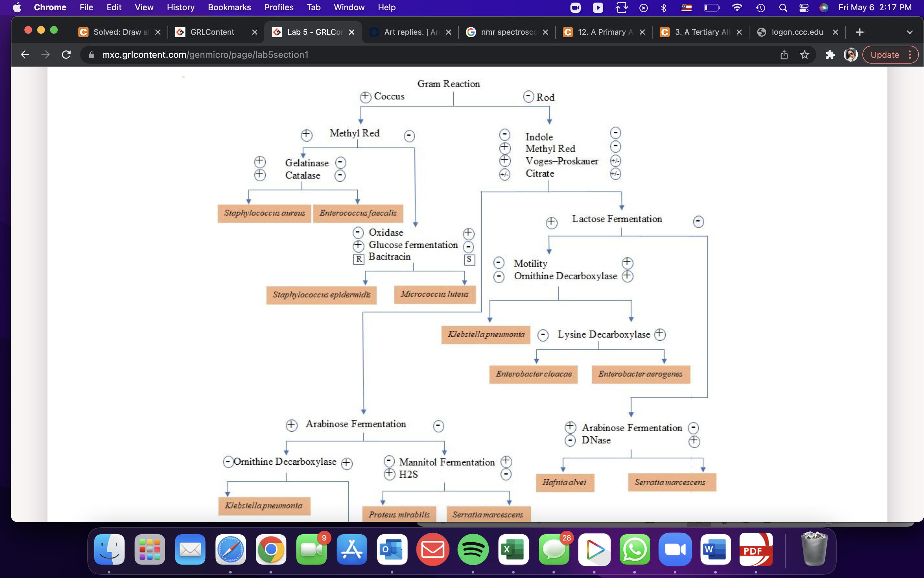
Task: Open PDF Expert from the Dock
Action: 756,549
